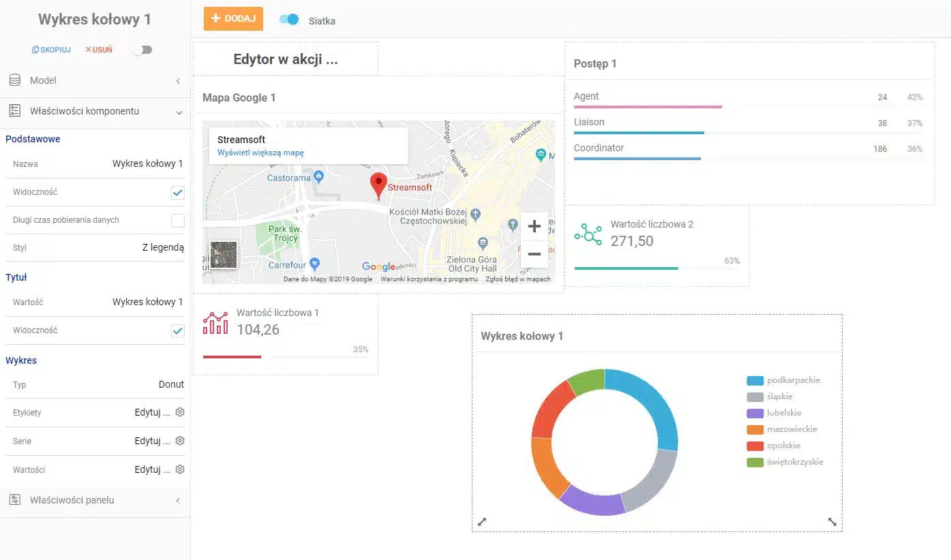Image resolution: width=951 pixels, height=560 pixels.
Task: Click the Wartość liczbowa 2 network icon
Action: tap(588, 234)
